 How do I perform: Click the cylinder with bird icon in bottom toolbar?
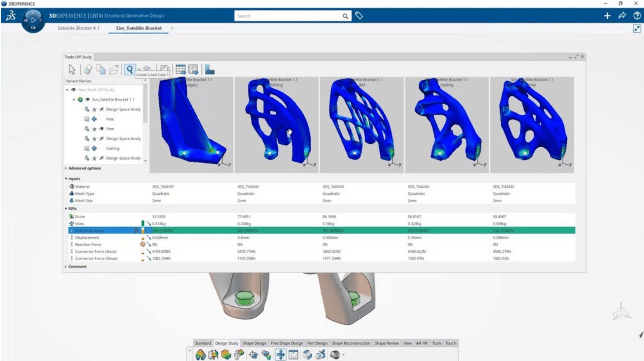(x=320, y=355)
